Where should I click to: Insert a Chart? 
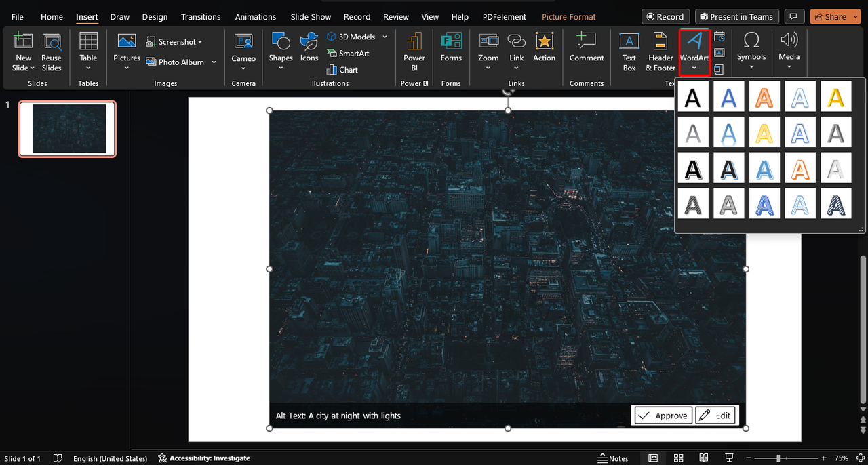tap(342, 69)
